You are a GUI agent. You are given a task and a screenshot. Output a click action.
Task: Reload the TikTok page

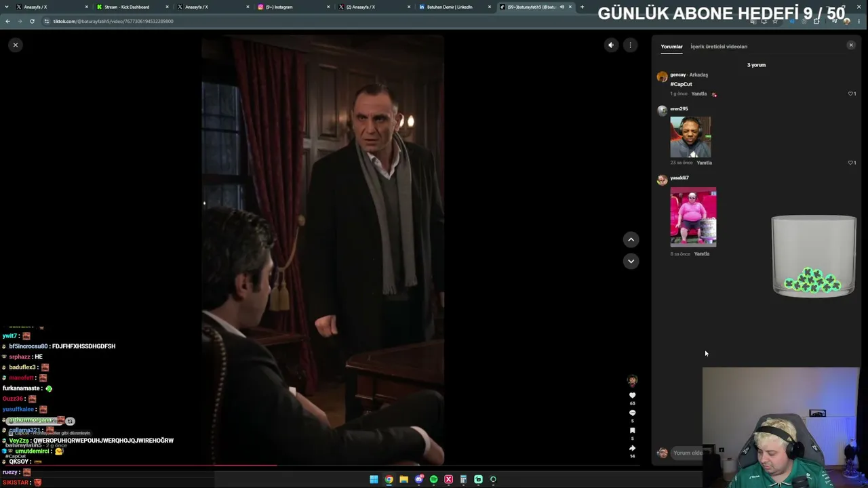(32, 21)
